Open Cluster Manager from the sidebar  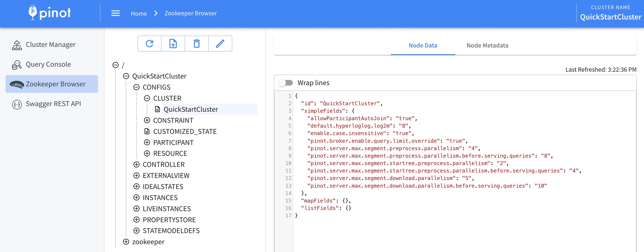50,45
